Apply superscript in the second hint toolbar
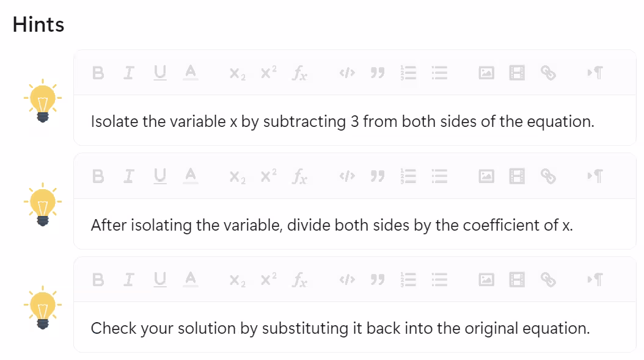The height and width of the screenshot is (360, 644). (269, 176)
